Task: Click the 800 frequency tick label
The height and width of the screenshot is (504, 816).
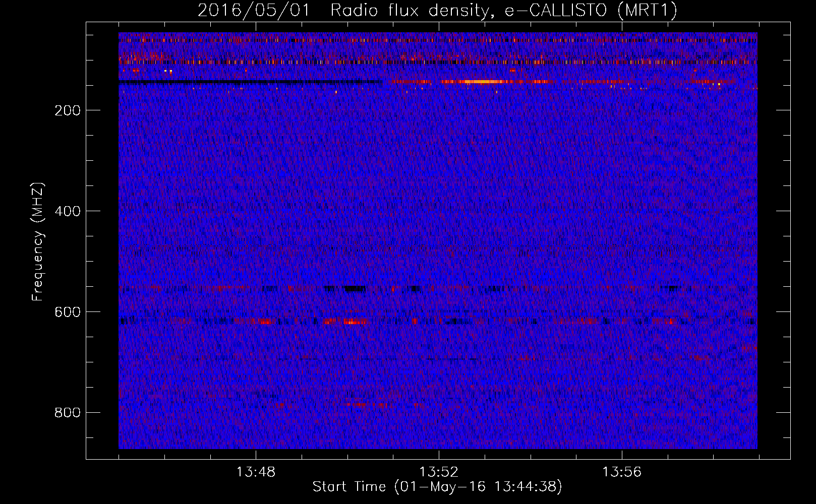Action: pos(68,413)
